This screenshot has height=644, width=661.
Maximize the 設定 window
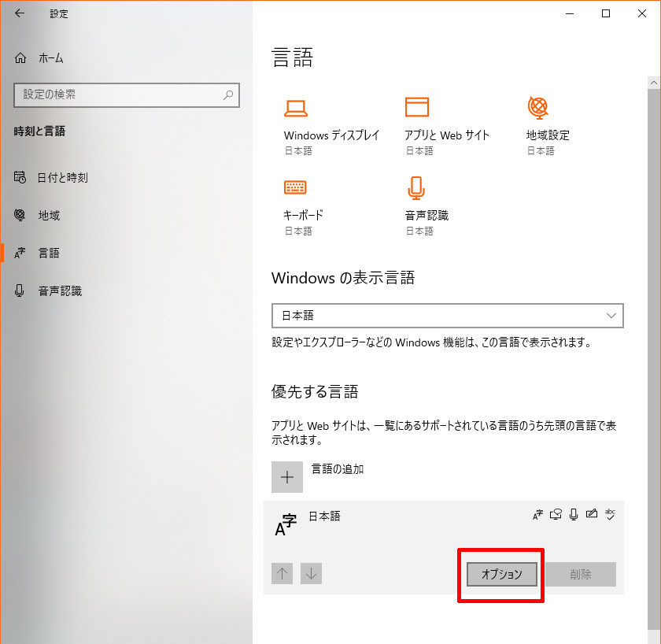point(606,13)
